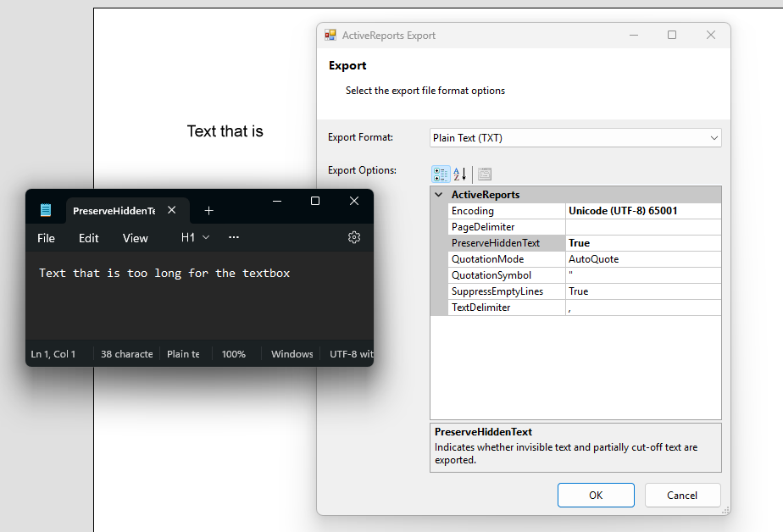This screenshot has width=783, height=532.
Task: Open the Export Format dropdown
Action: [716, 137]
